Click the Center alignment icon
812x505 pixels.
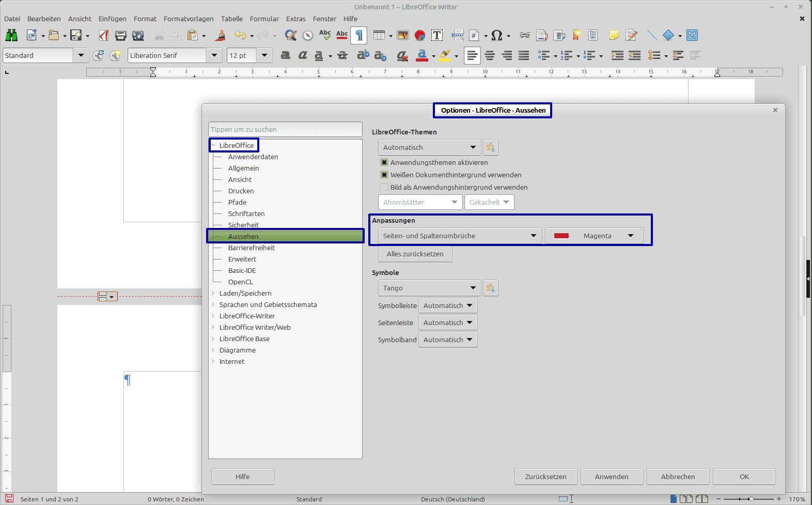[490, 55]
